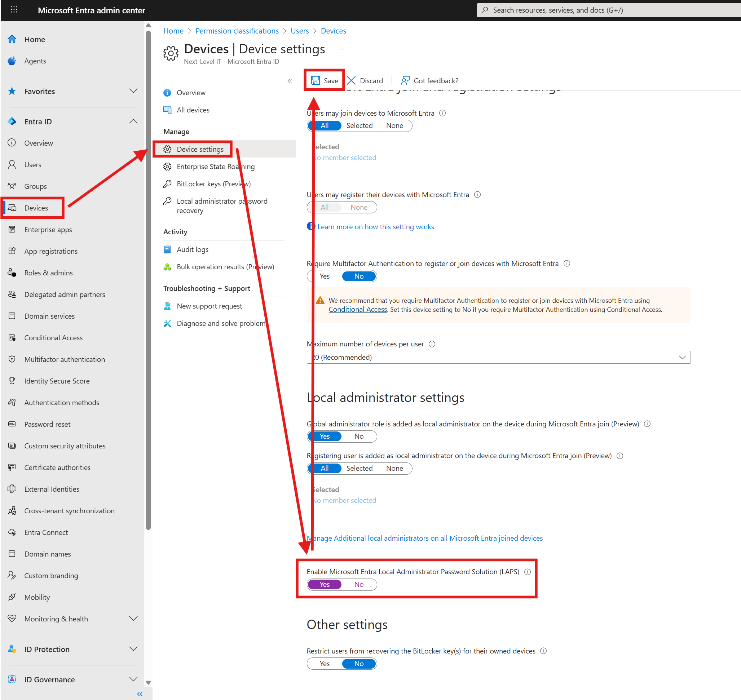The image size is (741, 700).
Task: Open the ellipsis more options beside Device settings
Action: point(342,49)
